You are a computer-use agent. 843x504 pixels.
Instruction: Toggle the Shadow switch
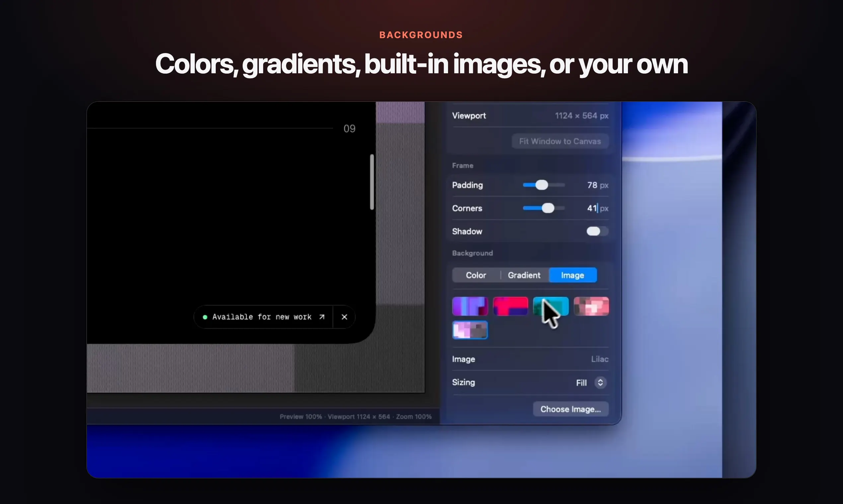597,231
